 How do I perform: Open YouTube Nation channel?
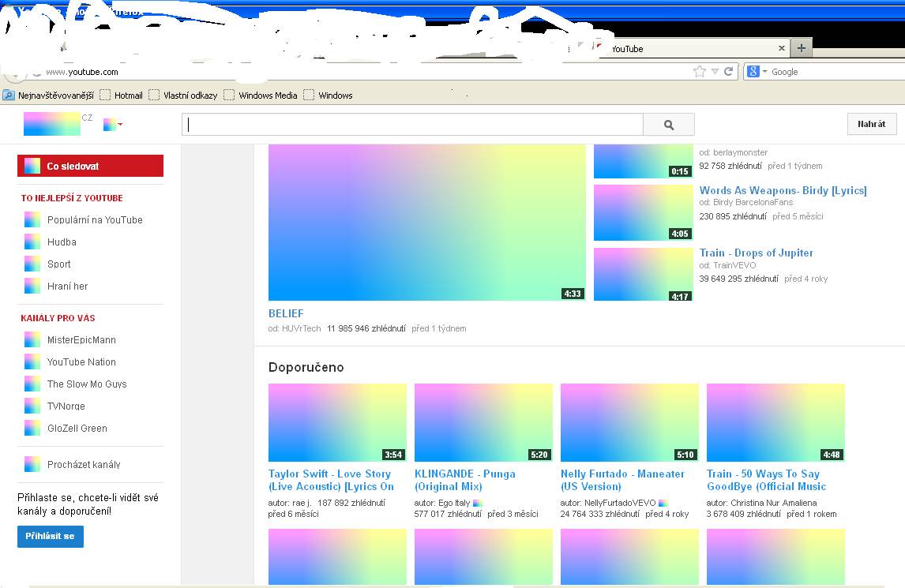[81, 361]
